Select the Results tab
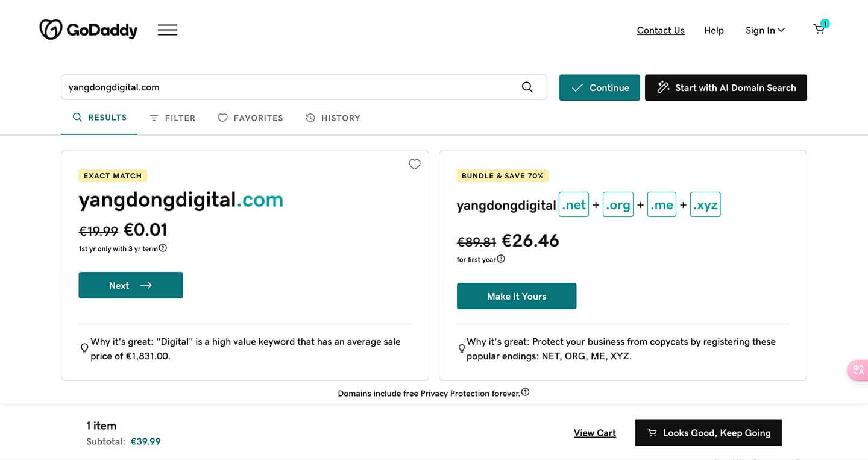 click(x=99, y=118)
